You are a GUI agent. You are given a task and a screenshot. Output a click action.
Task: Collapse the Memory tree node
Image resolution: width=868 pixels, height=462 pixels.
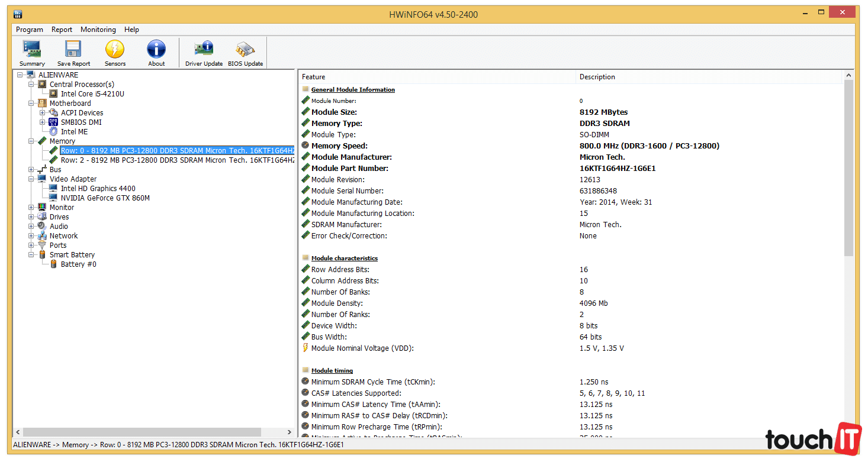pyautogui.click(x=31, y=141)
